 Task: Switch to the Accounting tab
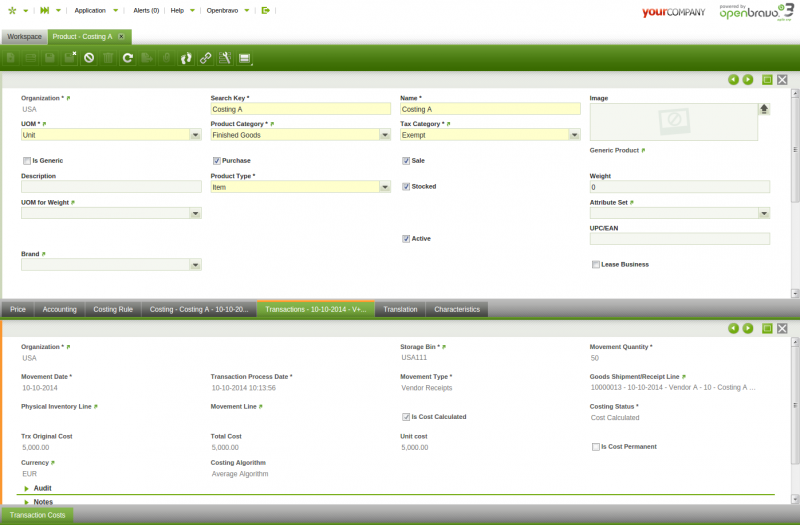pos(60,309)
